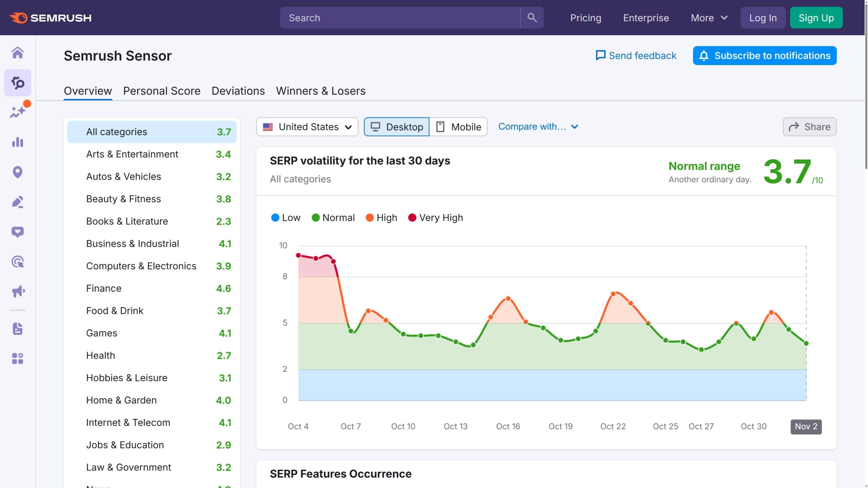Select the Desktop device toggle
This screenshot has width=868, height=488.
397,127
